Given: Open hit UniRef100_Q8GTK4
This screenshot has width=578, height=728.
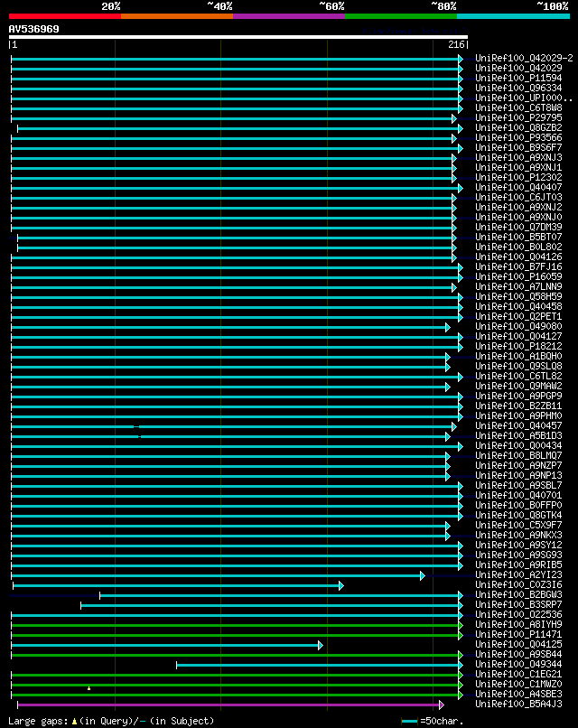Looking at the screenshot, I should point(518,516).
